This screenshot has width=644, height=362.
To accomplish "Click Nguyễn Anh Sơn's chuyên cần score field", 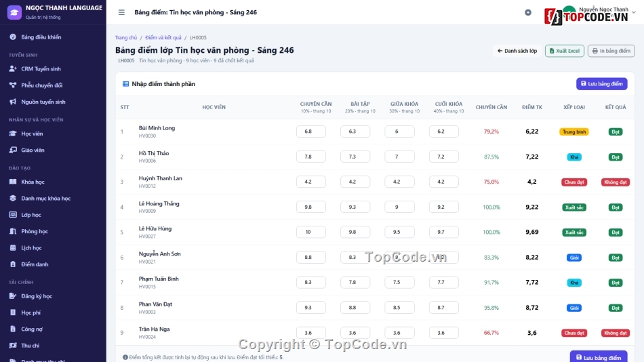I will pos(311,257).
